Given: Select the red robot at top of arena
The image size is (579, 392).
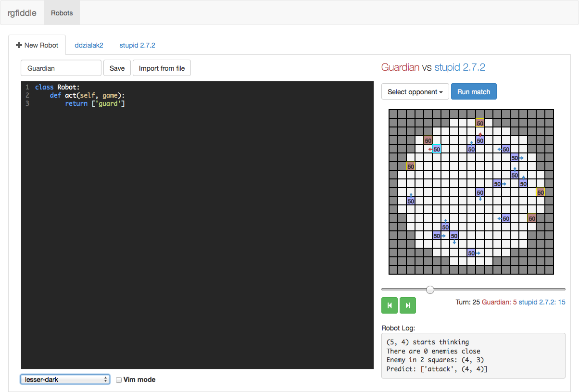Looking at the screenshot, I should tap(480, 123).
